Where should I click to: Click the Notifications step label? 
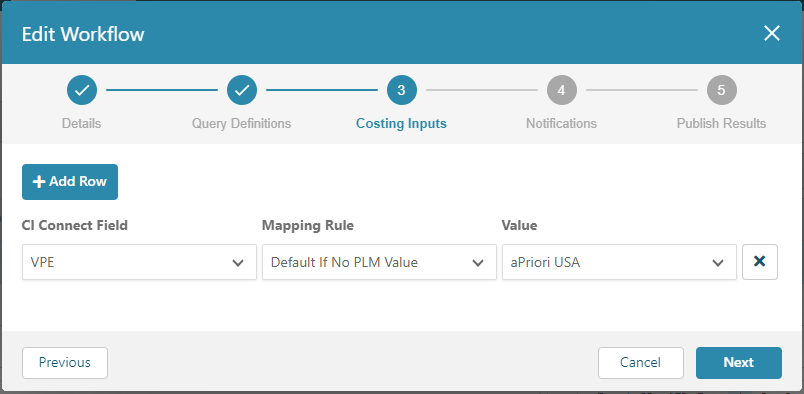[561, 124]
